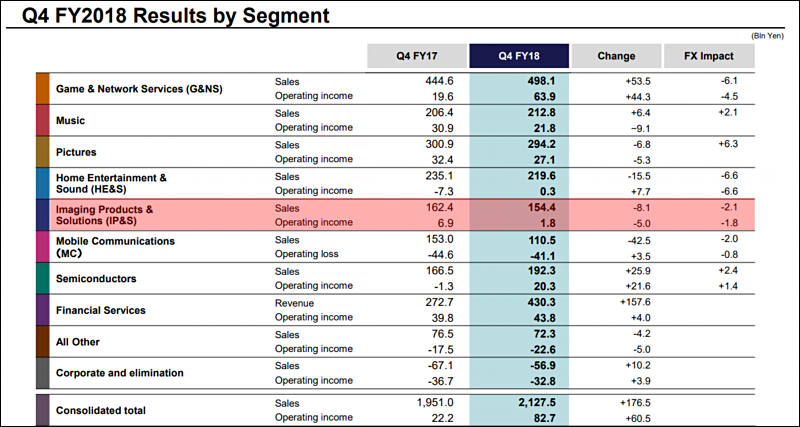This screenshot has height=427, width=800.
Task: Select HE&S sales change -15.5
Action: 640,176
